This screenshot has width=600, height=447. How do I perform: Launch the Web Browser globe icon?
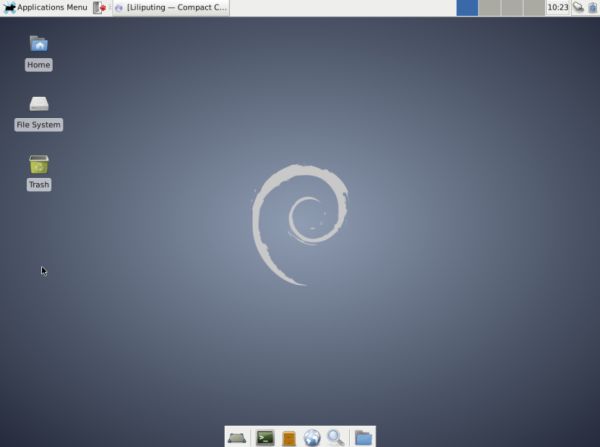pyautogui.click(x=312, y=437)
